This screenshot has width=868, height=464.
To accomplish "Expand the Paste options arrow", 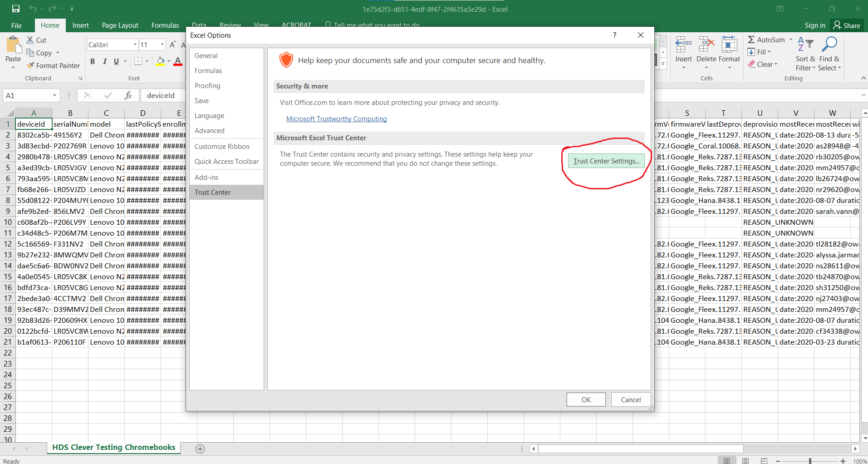I will pyautogui.click(x=13, y=68).
